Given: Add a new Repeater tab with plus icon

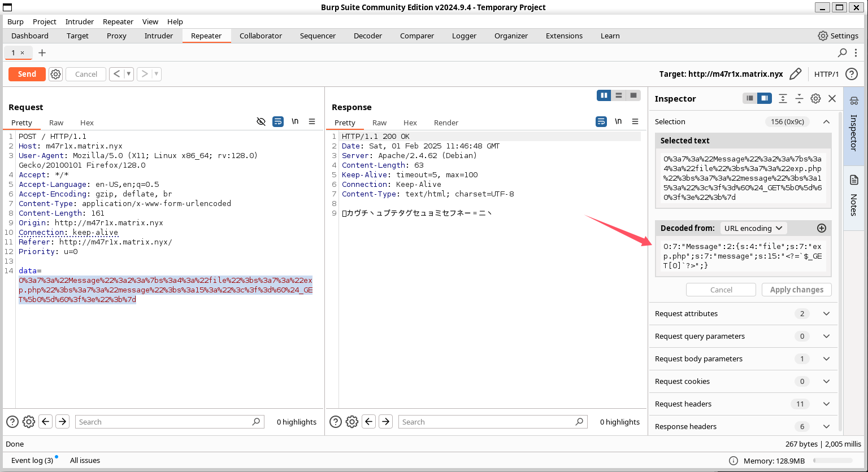Looking at the screenshot, I should (x=42, y=53).
